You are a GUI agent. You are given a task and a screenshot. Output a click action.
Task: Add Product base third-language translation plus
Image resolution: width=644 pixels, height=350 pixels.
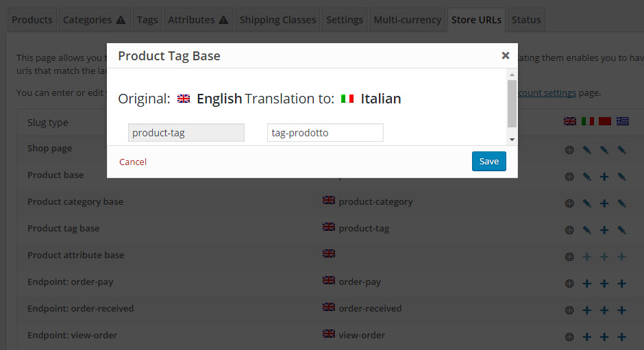[x=604, y=177]
